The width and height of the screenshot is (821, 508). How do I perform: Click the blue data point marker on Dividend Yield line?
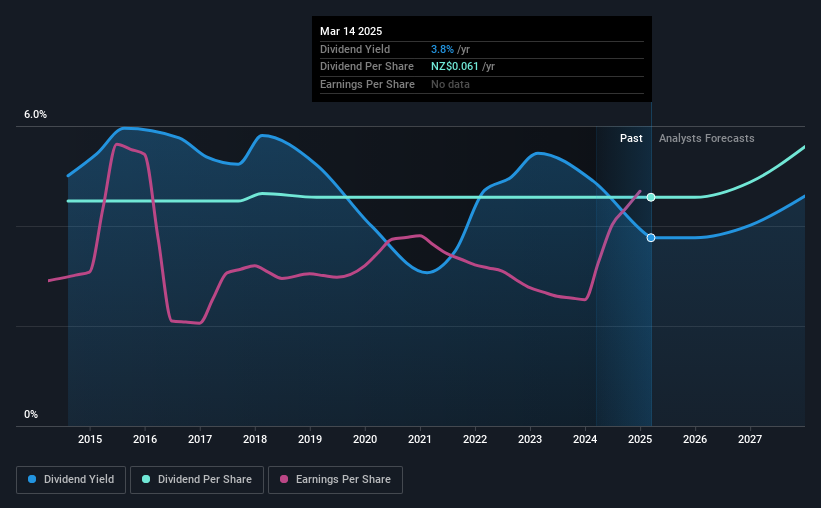651,238
